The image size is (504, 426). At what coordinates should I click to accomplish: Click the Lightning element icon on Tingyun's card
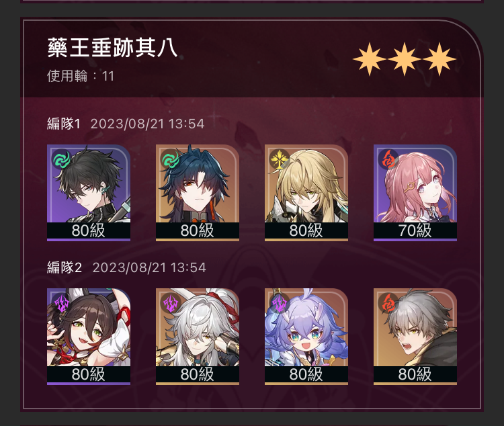62,303
